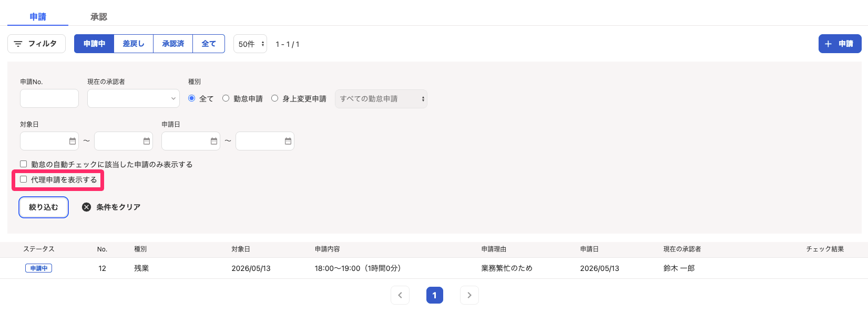
Task: Click the 申請理由 column header
Action: point(494,249)
